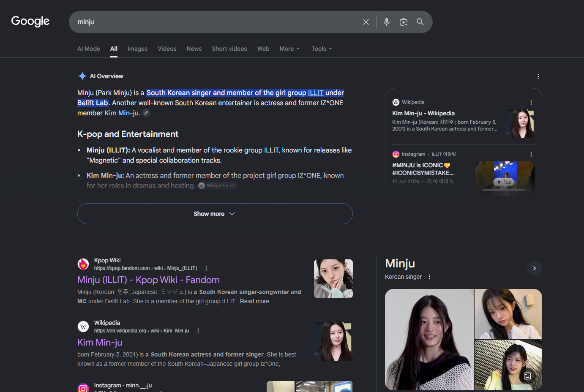584x392 pixels.
Task: Expand the More search filters dropdown
Action: 289,49
